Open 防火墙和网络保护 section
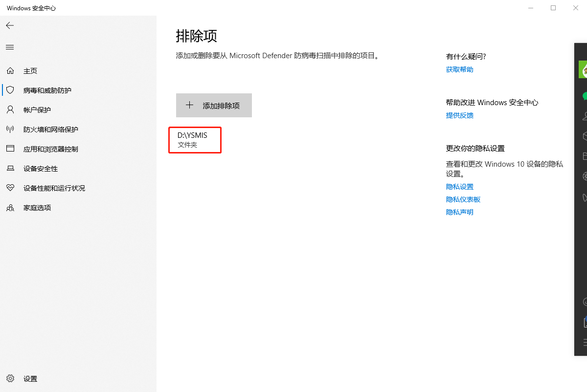Image resolution: width=587 pixels, height=392 pixels. pyautogui.click(x=78, y=130)
